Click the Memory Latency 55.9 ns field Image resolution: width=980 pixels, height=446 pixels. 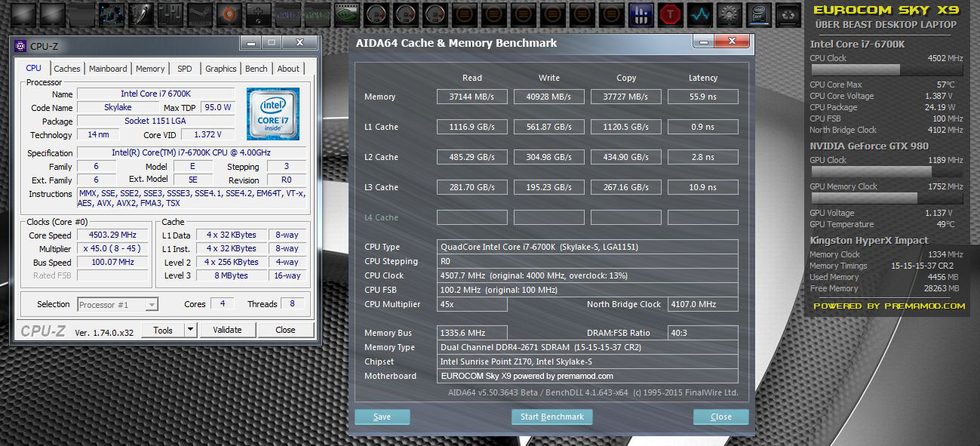point(703,97)
